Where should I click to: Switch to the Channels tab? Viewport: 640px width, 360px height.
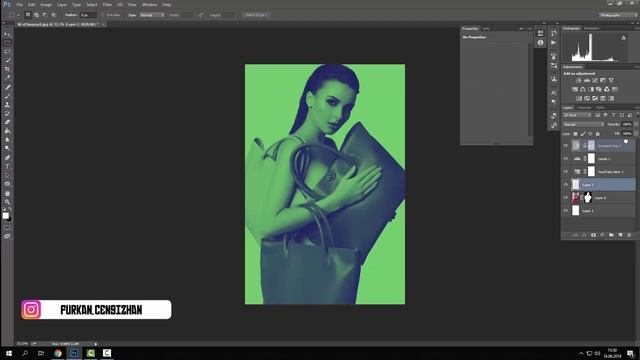584,108
